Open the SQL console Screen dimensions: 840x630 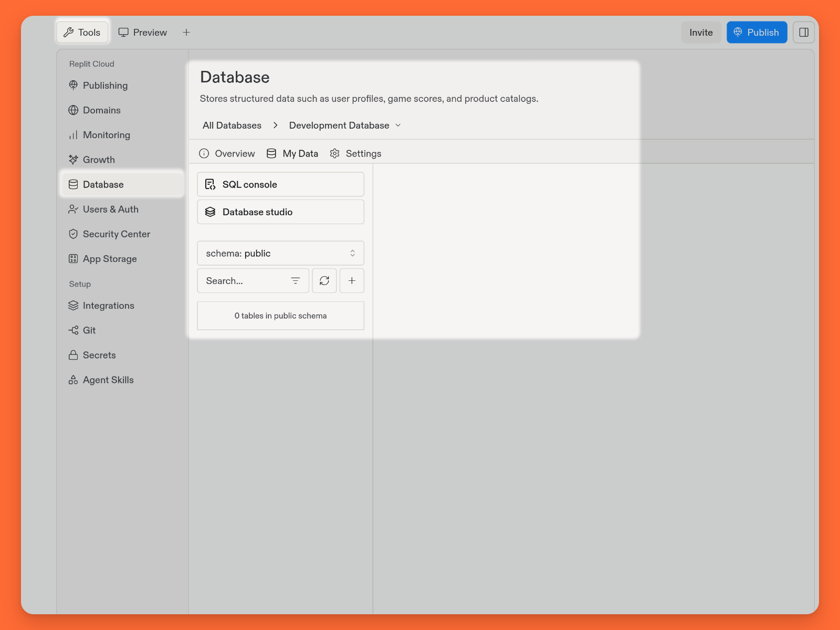click(280, 184)
